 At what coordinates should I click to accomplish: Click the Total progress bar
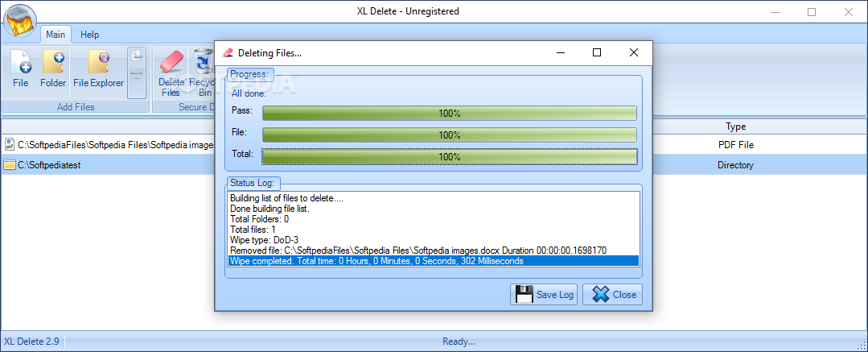click(450, 157)
